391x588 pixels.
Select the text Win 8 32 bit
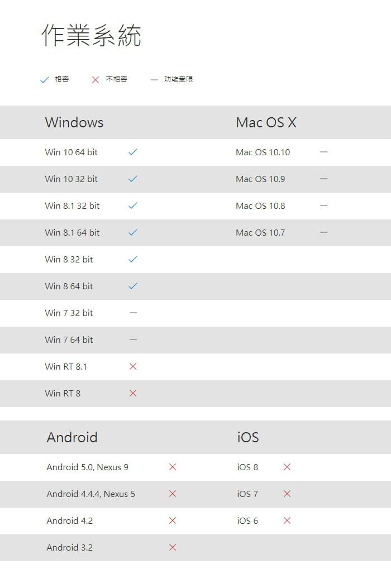pos(69,260)
